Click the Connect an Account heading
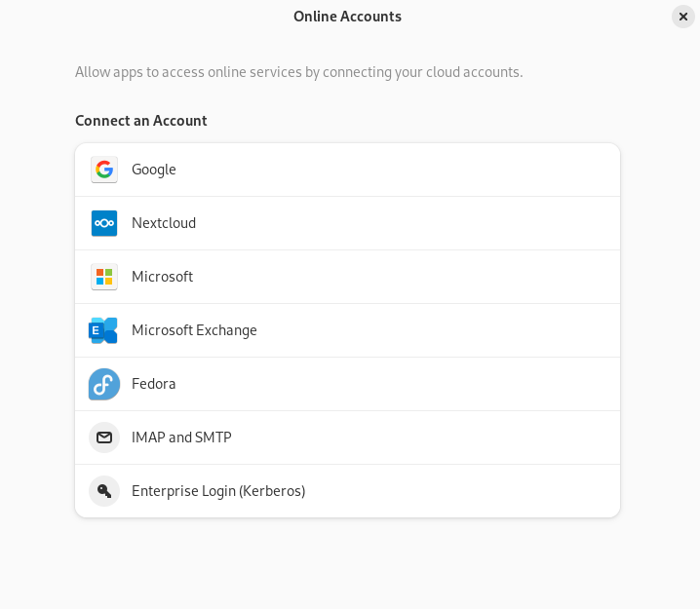Viewport: 700px width, 609px height. (x=141, y=121)
